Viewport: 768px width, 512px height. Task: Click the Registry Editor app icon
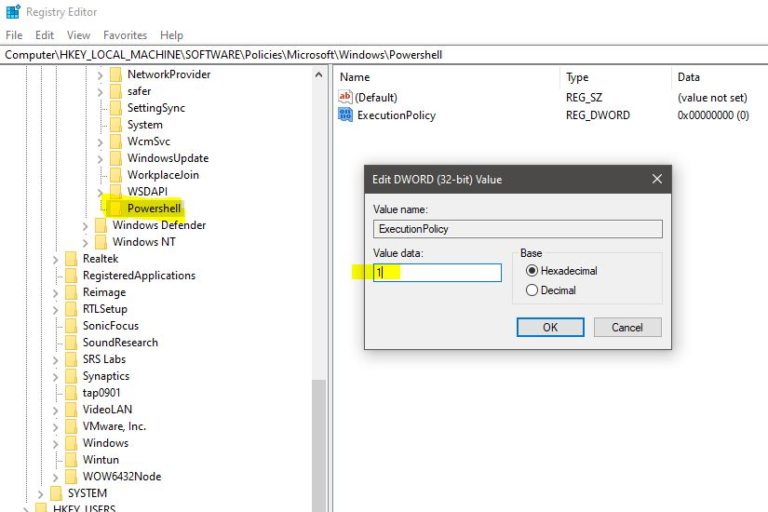(13, 12)
